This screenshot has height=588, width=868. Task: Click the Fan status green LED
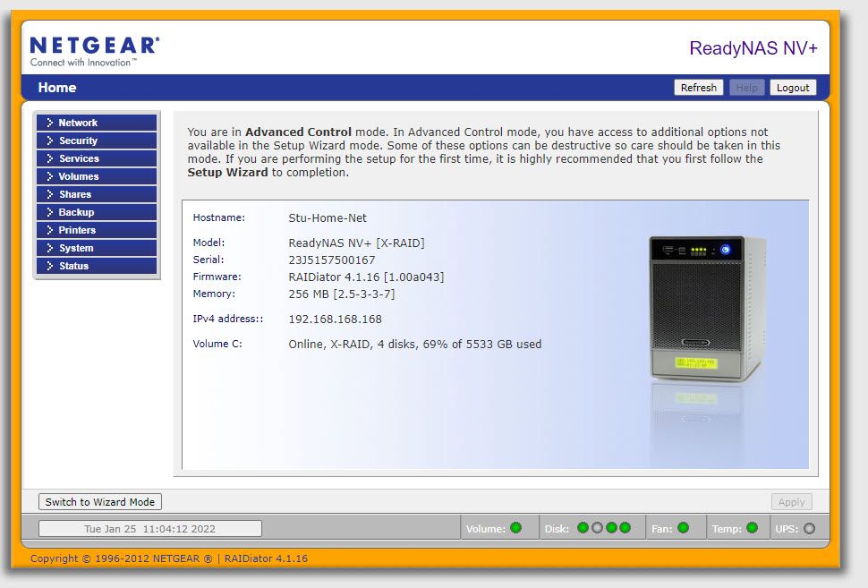click(684, 528)
